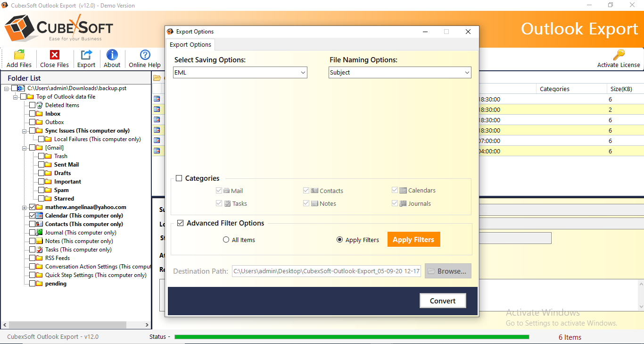Click the Calendar folder icon in tree
The image size is (644, 344).
point(40,216)
